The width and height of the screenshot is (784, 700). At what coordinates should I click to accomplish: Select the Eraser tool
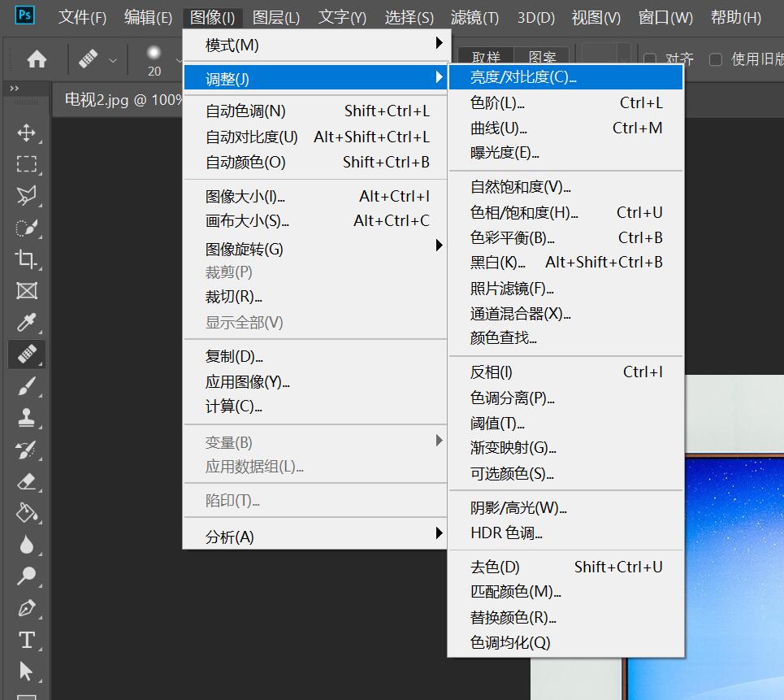(27, 481)
